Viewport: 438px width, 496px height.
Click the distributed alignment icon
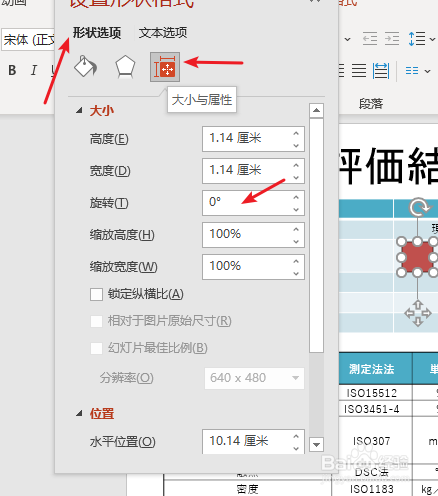(381, 71)
